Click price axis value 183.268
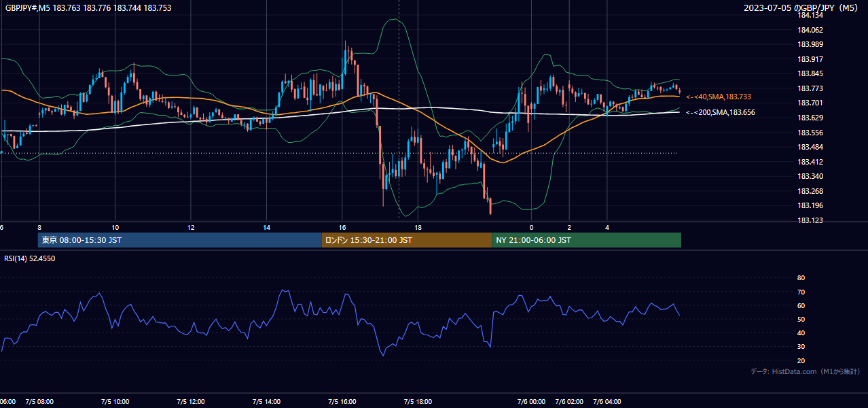Image resolution: width=868 pixels, height=408 pixels. [x=810, y=191]
